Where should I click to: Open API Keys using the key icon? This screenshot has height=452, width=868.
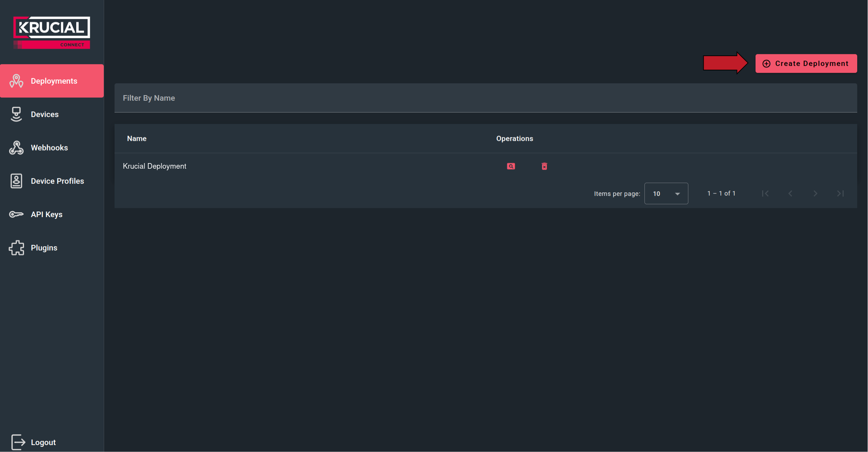pos(16,214)
